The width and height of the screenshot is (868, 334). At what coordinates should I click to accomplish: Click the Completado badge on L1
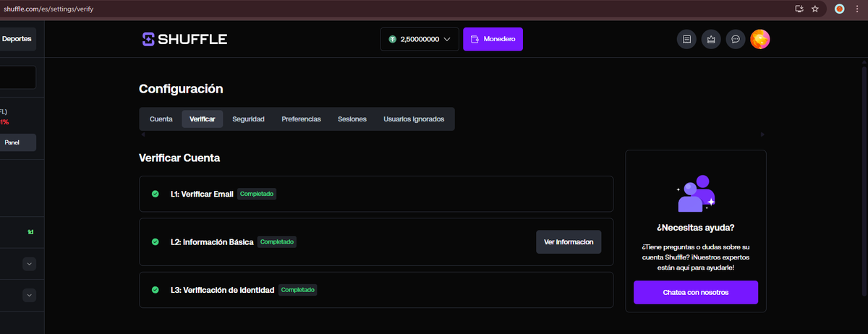[257, 194]
